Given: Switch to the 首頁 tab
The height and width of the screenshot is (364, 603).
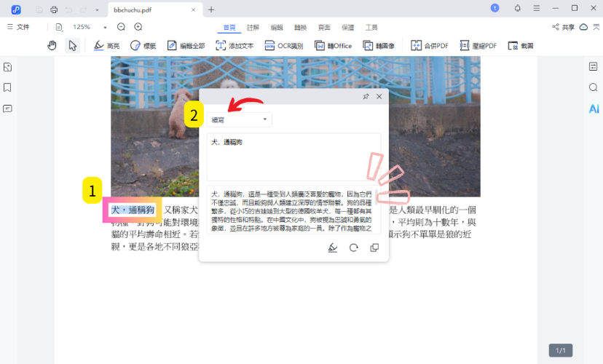Looking at the screenshot, I should [x=229, y=27].
